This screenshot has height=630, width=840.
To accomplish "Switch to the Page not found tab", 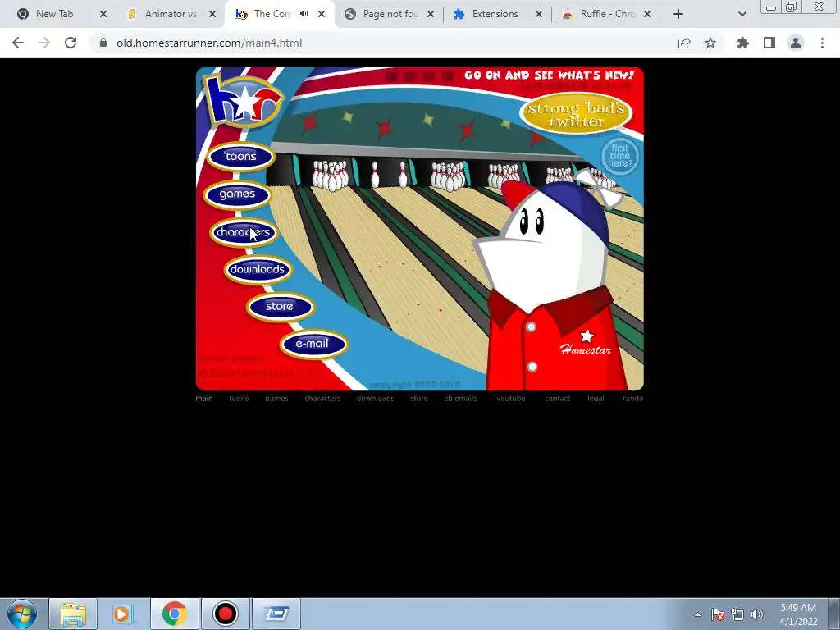I will 390,14.
